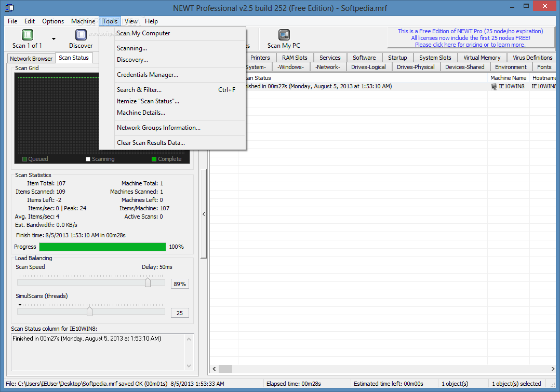Click the Free Edition pricing info link
Screen dimensions: 560x392
(x=470, y=38)
